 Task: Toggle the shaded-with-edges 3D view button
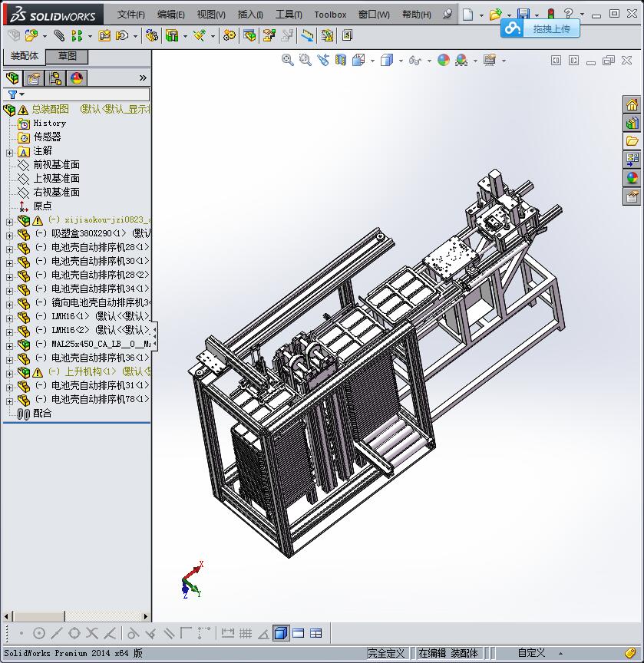point(281,633)
